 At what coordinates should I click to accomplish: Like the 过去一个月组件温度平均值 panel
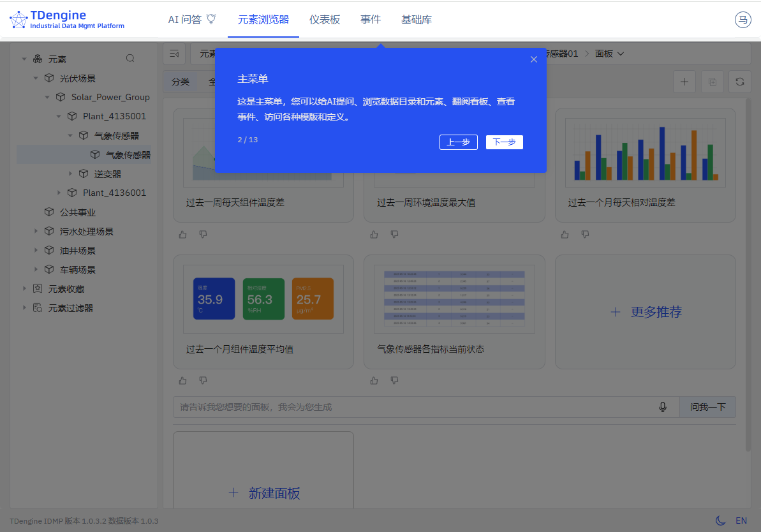click(x=183, y=381)
